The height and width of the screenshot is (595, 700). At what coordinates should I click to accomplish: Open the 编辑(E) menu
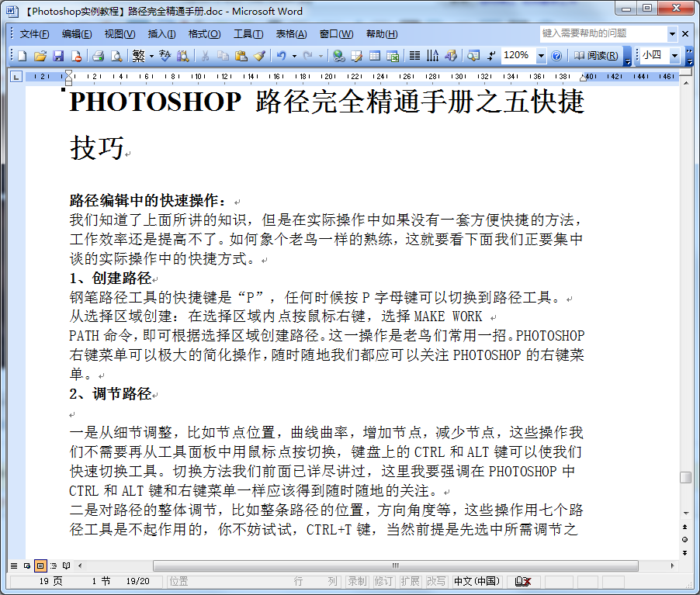click(x=77, y=34)
